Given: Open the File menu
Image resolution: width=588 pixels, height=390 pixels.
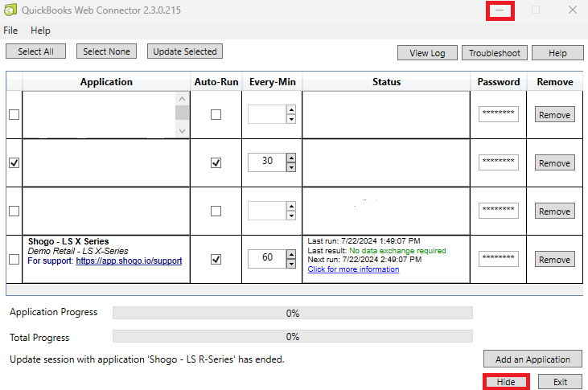Looking at the screenshot, I should 10,31.
